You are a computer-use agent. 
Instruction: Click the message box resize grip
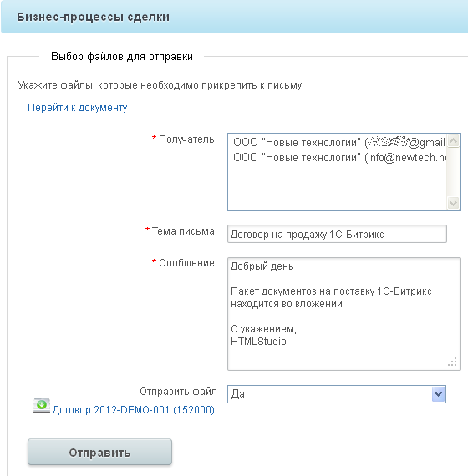[452, 362]
